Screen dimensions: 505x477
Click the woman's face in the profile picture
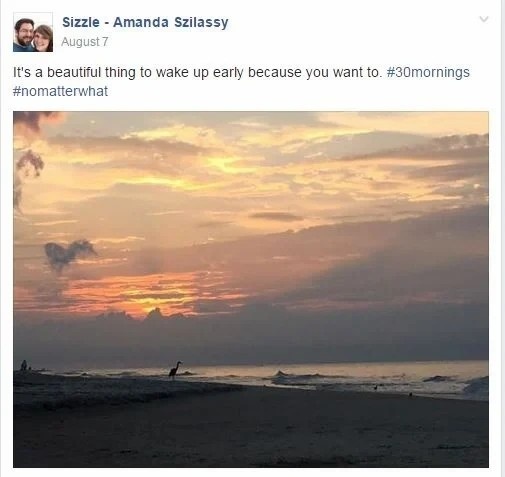click(x=43, y=38)
